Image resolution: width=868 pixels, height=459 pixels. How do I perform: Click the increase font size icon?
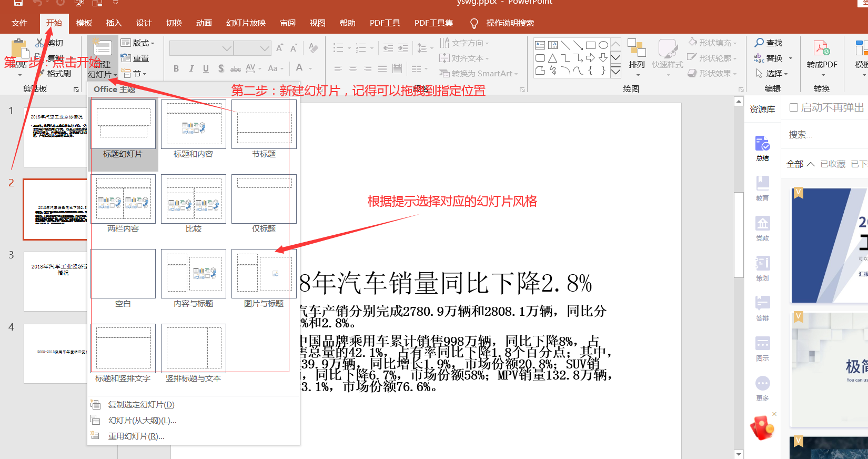(x=279, y=48)
